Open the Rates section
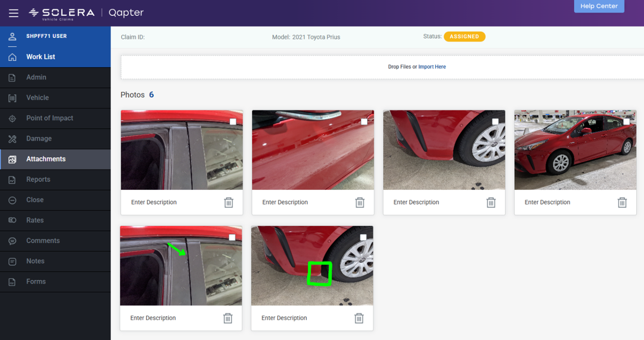The image size is (644, 340). tap(35, 220)
